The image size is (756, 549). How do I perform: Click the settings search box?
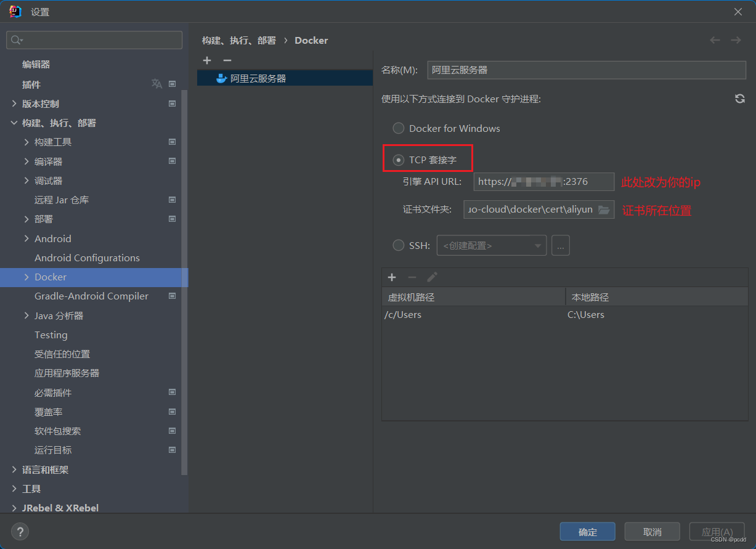[94, 40]
